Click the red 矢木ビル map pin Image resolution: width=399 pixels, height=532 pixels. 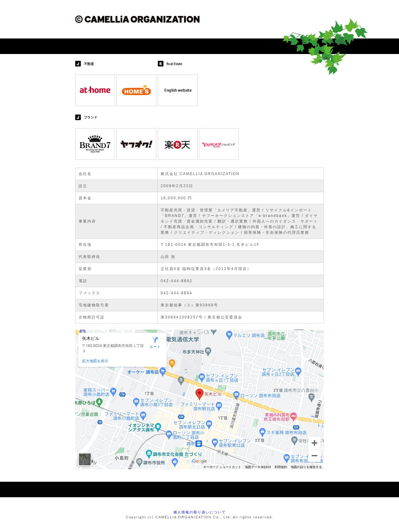tap(199, 394)
